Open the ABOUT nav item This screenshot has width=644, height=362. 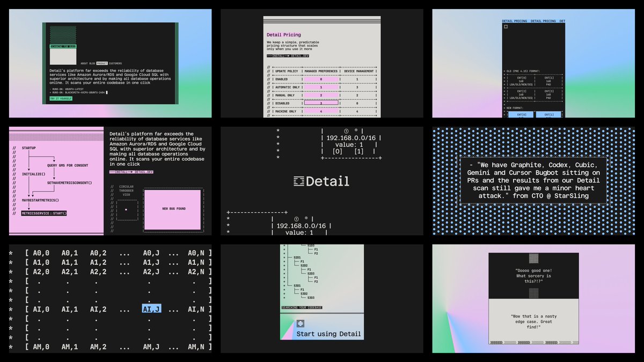84,63
